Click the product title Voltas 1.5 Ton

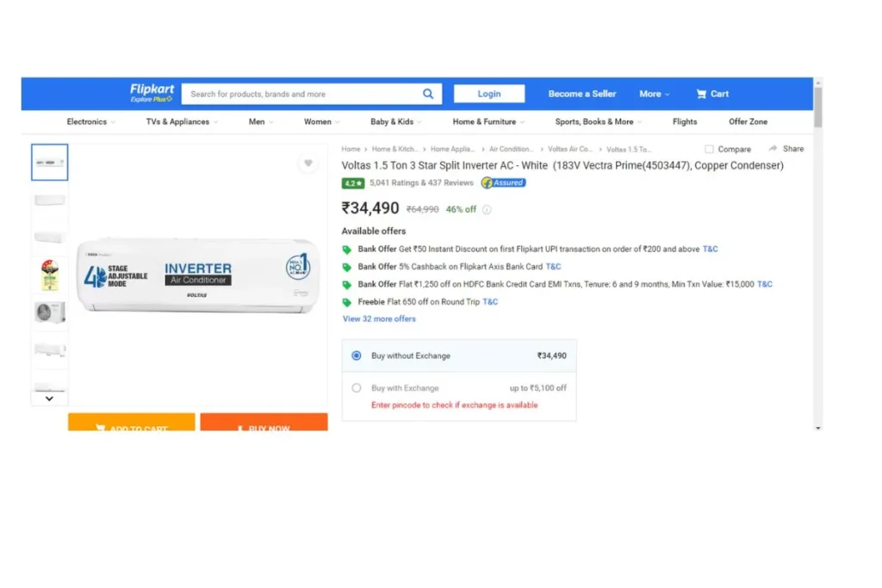coord(562,165)
